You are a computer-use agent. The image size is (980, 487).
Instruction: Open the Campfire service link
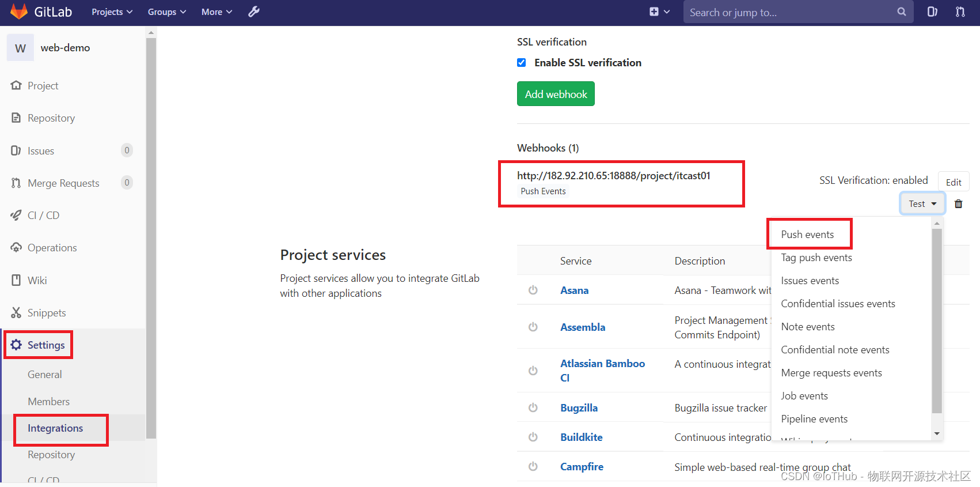coord(582,467)
